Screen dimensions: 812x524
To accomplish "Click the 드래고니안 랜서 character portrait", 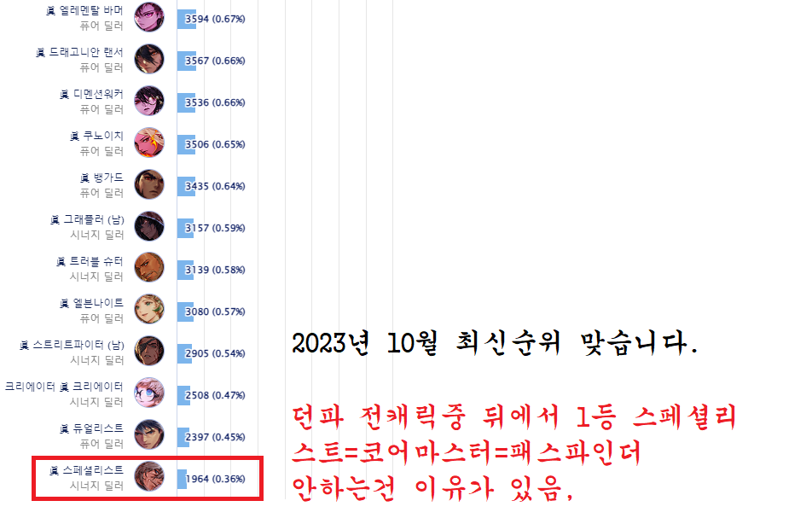I will (149, 59).
